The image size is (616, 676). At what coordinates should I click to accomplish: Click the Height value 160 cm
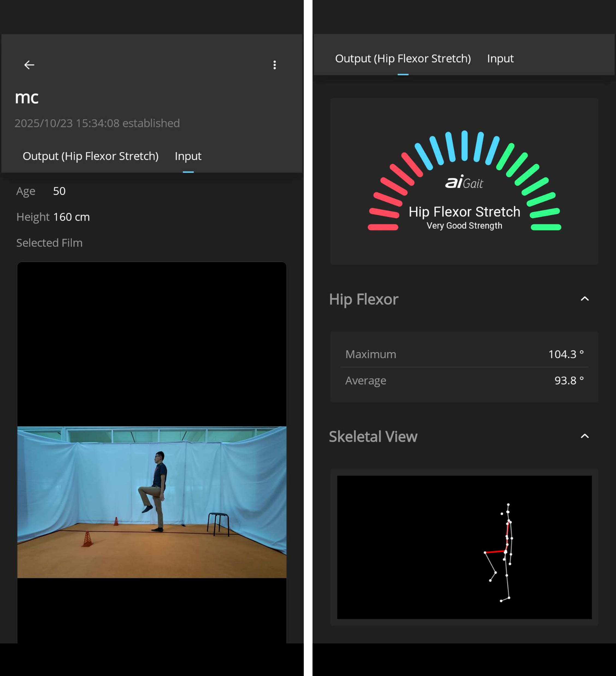71,217
